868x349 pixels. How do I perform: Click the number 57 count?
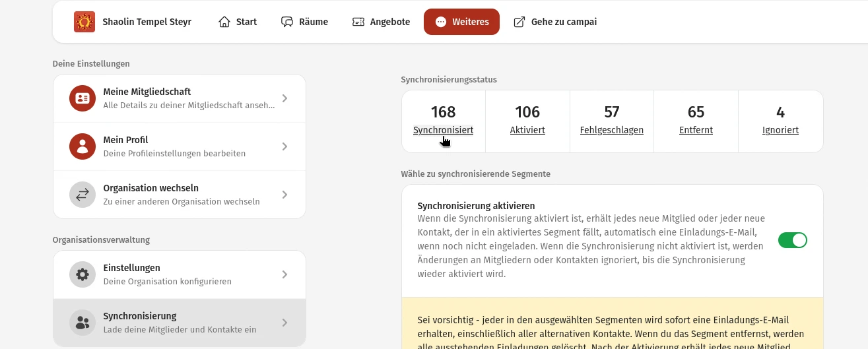(612, 111)
